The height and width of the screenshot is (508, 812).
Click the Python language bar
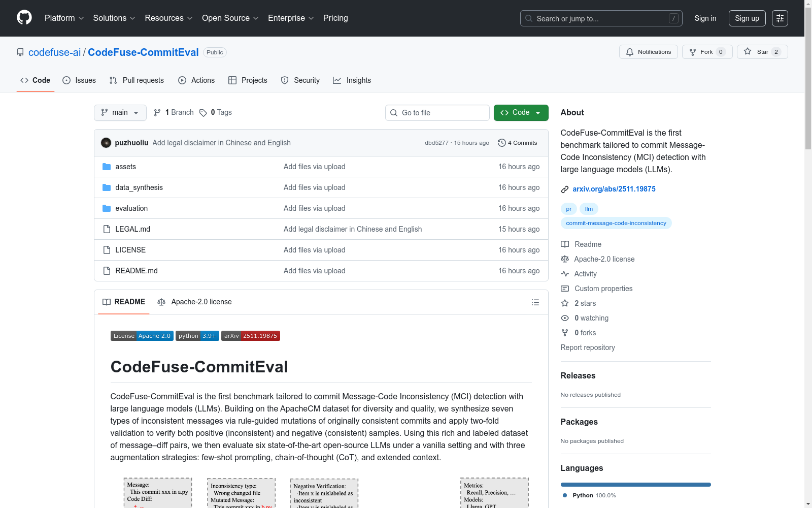[636, 485]
